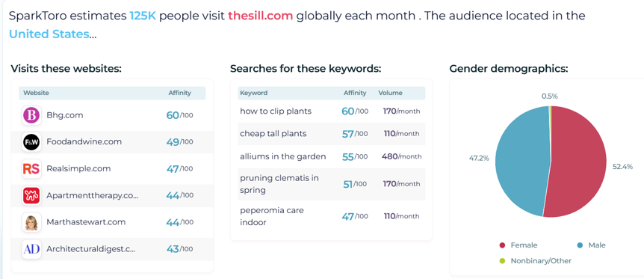This screenshot has height=279, width=644.
Task: Click the Apartment Therapy red logo icon
Action: click(x=31, y=195)
